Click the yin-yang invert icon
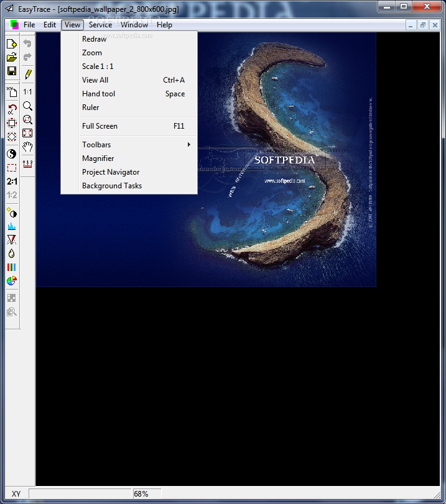Viewport: 446px width, 504px height. [x=12, y=154]
